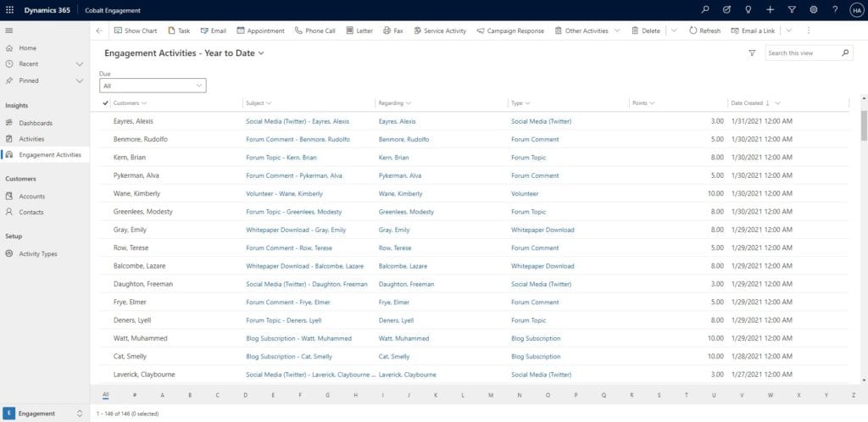Create a new Letter activity

click(359, 31)
